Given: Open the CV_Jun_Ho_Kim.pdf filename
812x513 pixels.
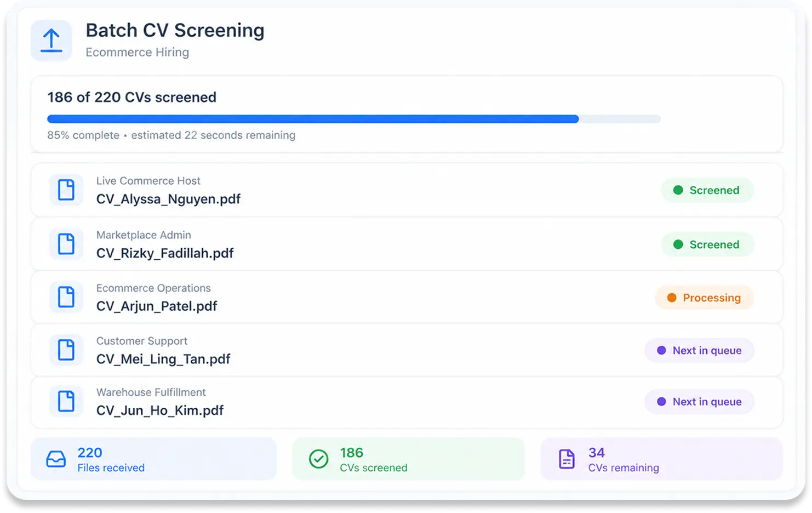Looking at the screenshot, I should coord(160,410).
